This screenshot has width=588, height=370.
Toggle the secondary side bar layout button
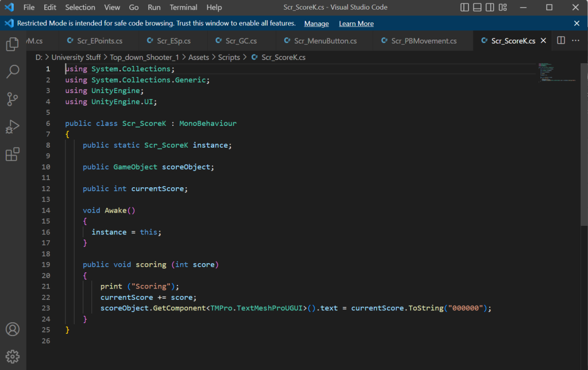490,7
